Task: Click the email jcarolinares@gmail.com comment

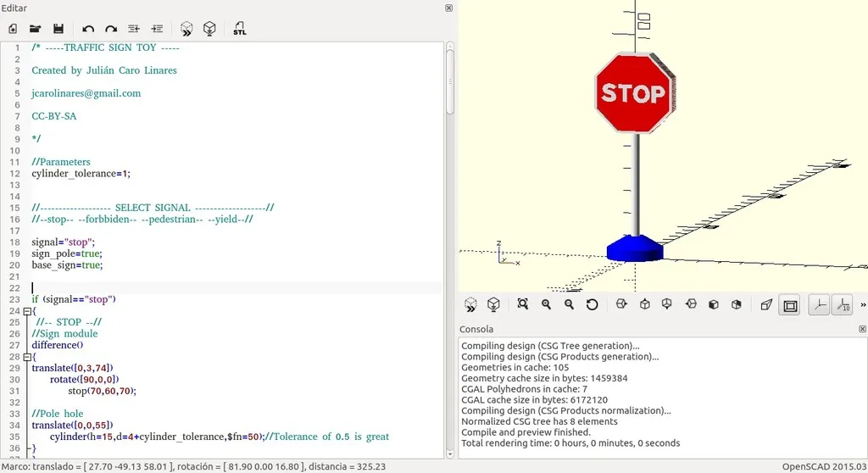Action: 86,93
